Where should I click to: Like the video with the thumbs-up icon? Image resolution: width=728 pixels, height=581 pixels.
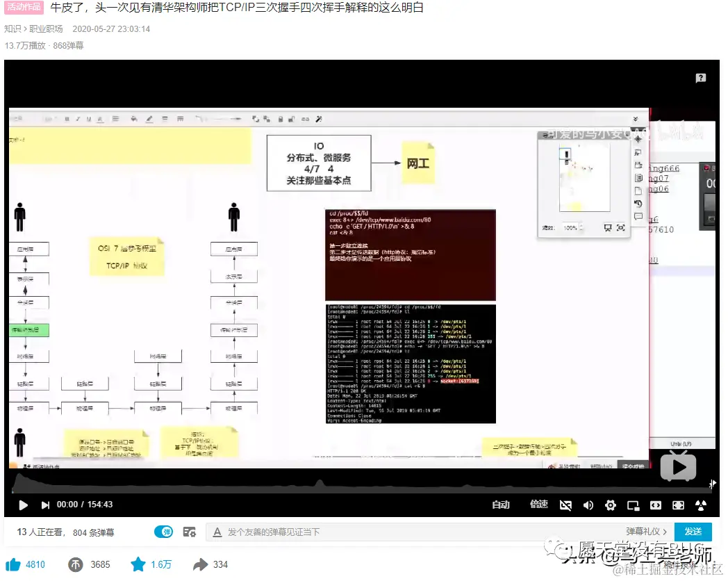pyautogui.click(x=13, y=565)
